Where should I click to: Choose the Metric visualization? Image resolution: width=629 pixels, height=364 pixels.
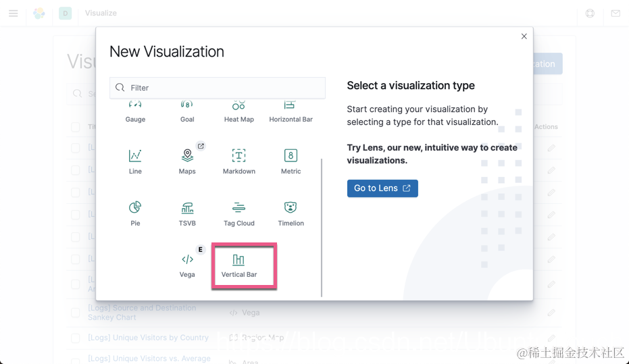click(x=291, y=161)
